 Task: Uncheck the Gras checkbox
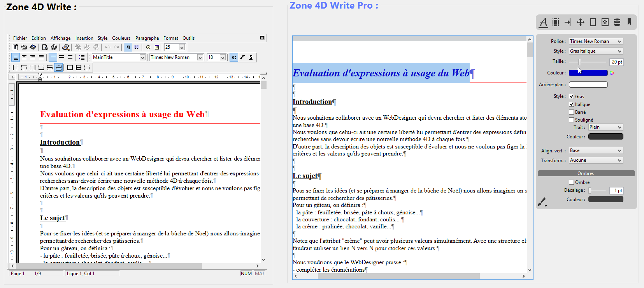coord(571,96)
